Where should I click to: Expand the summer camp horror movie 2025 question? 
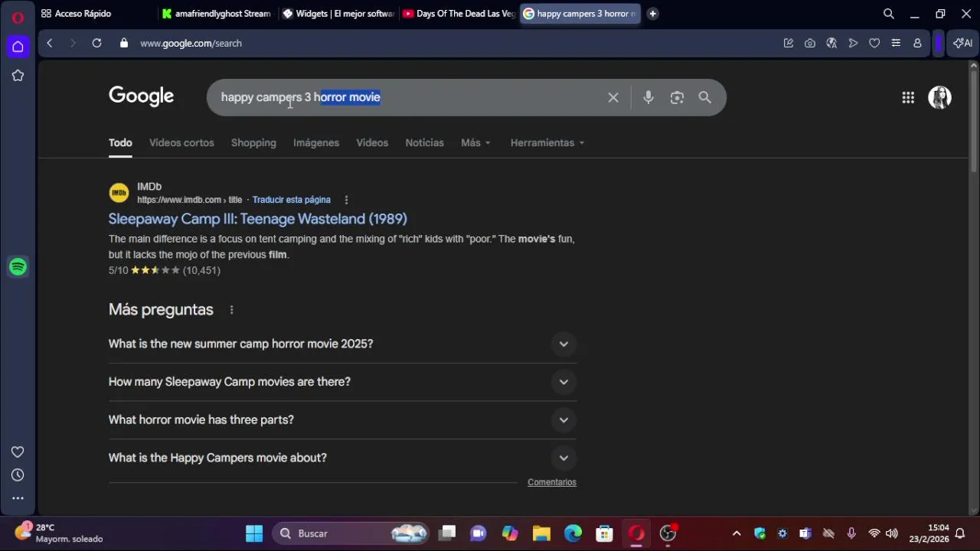click(342, 344)
